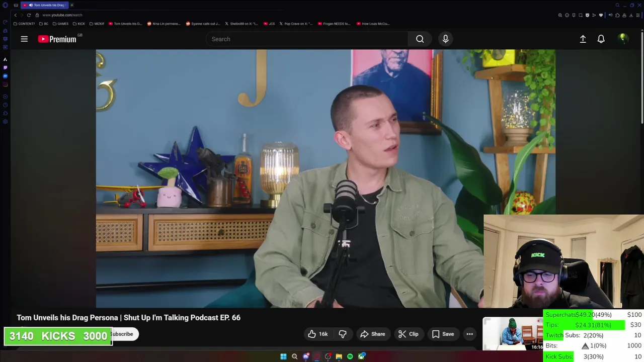
Task: Open 'Frogan NEEDS to...' bookmark
Action: (x=334, y=24)
